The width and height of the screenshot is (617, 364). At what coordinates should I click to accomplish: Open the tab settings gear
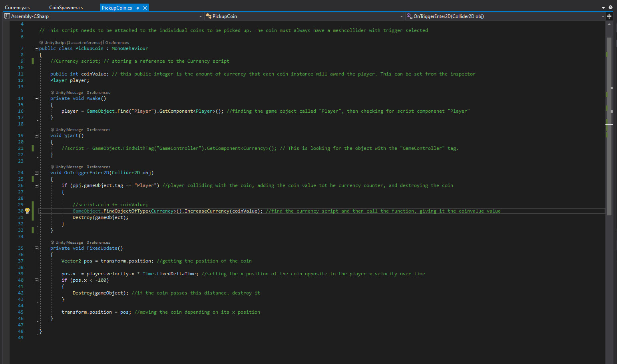[x=611, y=7]
